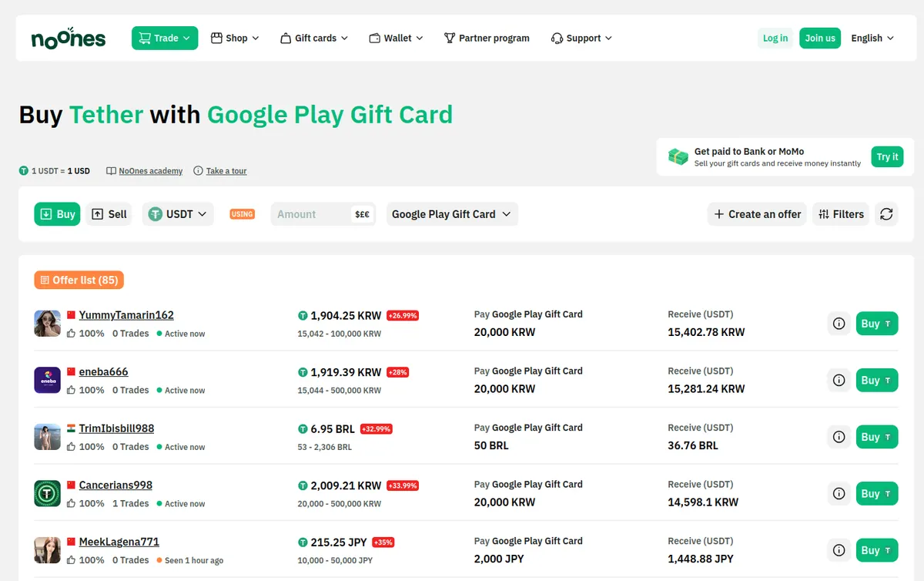The height and width of the screenshot is (581, 924).
Task: Open the Take a tour info link
Action: click(220, 171)
